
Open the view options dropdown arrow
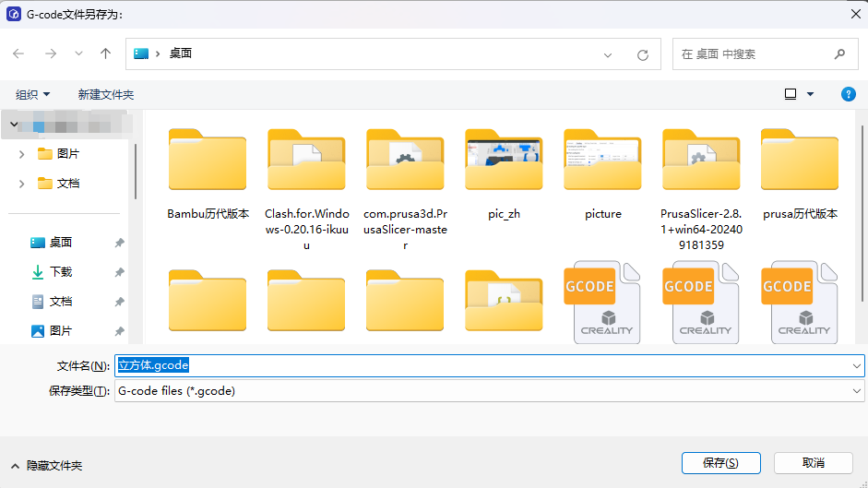pyautogui.click(x=811, y=94)
